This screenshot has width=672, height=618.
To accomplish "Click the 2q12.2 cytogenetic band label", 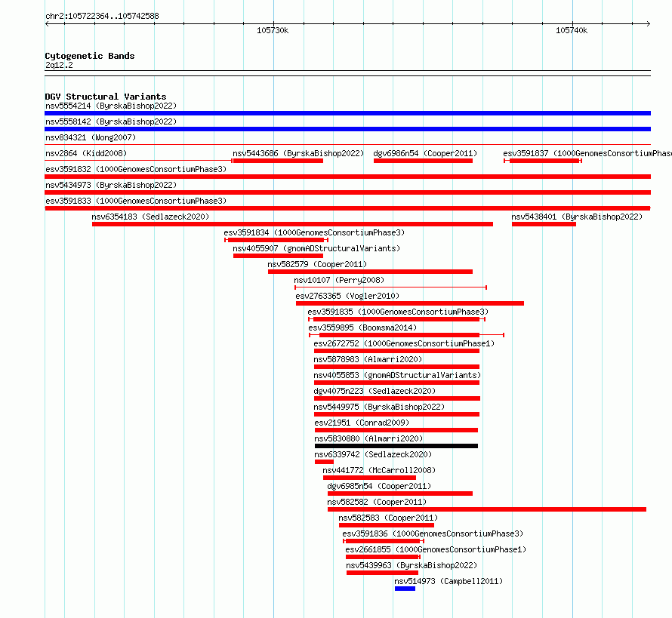I will coord(59,65).
